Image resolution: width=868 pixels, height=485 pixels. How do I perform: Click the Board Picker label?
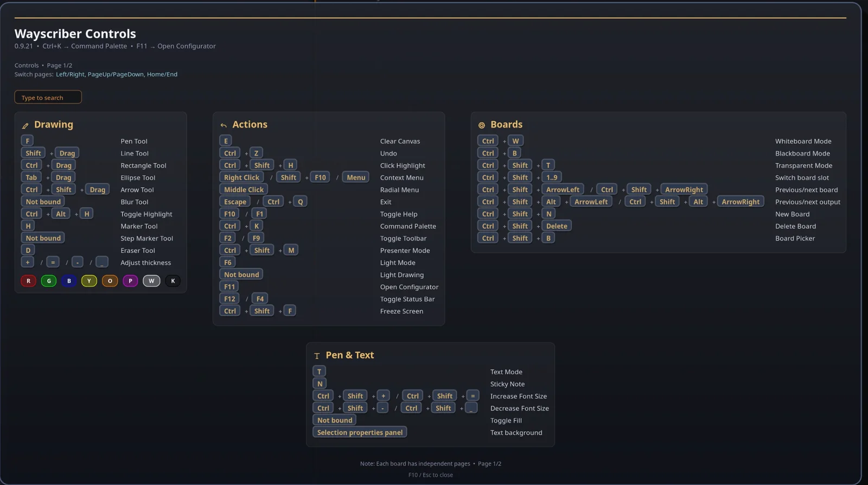[x=795, y=238]
